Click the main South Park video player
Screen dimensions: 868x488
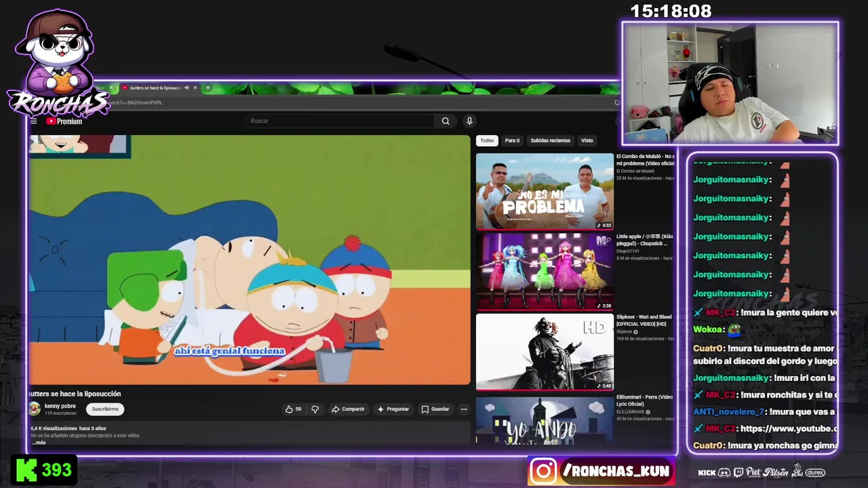click(x=250, y=260)
